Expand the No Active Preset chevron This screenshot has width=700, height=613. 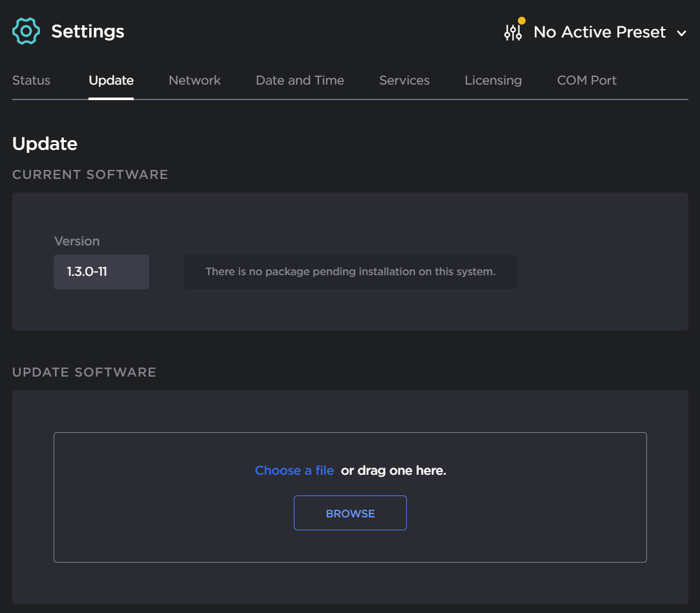click(681, 33)
